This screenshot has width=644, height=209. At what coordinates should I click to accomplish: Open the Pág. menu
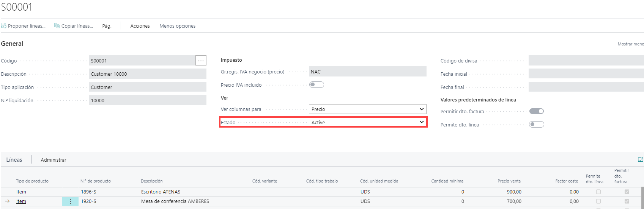(x=107, y=26)
